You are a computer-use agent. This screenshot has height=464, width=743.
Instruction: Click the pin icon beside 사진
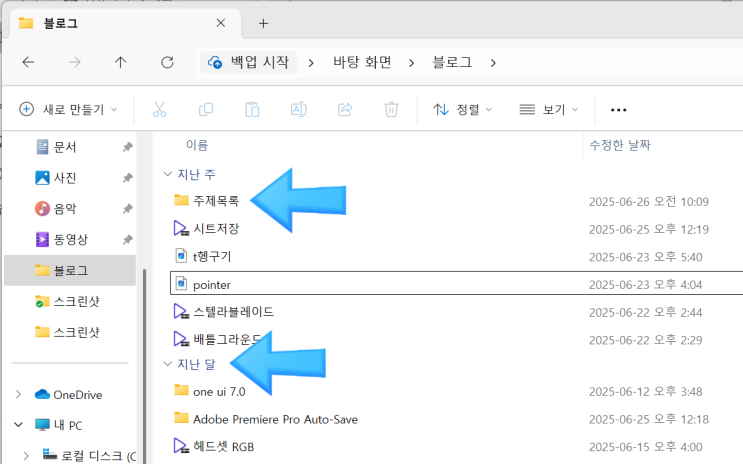[x=127, y=178]
